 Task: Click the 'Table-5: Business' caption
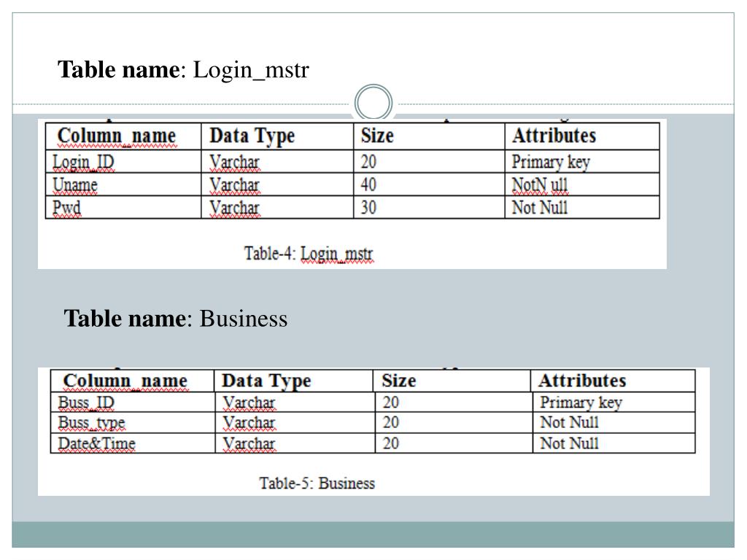(317, 483)
